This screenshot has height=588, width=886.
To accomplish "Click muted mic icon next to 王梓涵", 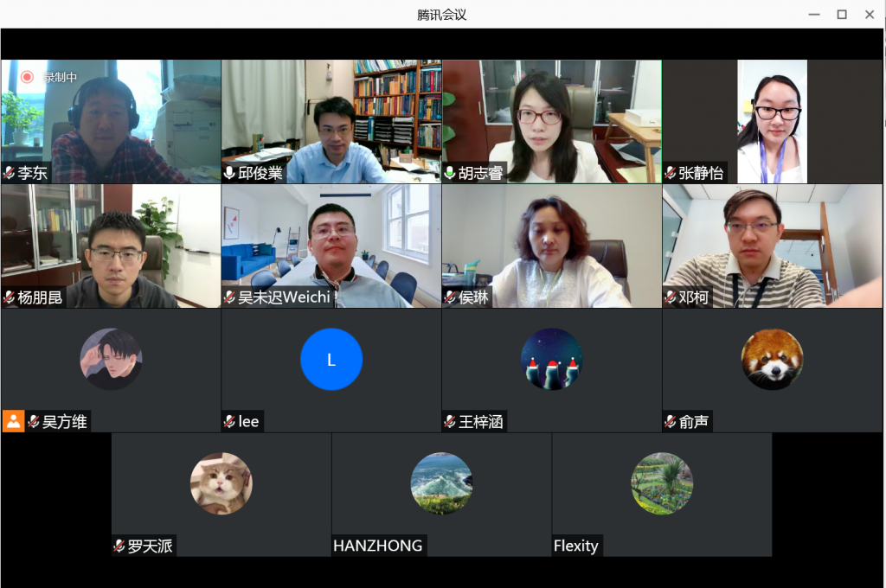I will tap(450, 422).
